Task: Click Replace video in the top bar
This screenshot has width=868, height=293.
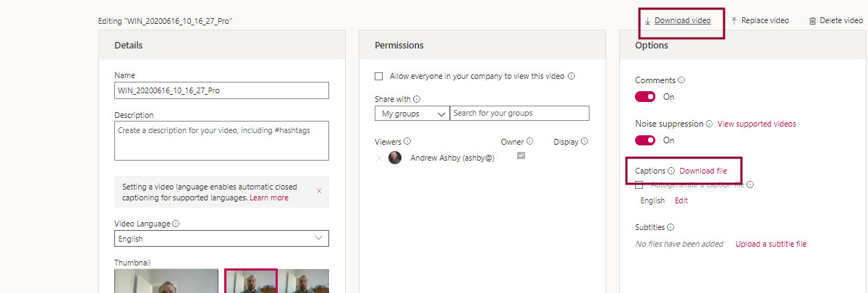Action: click(759, 20)
